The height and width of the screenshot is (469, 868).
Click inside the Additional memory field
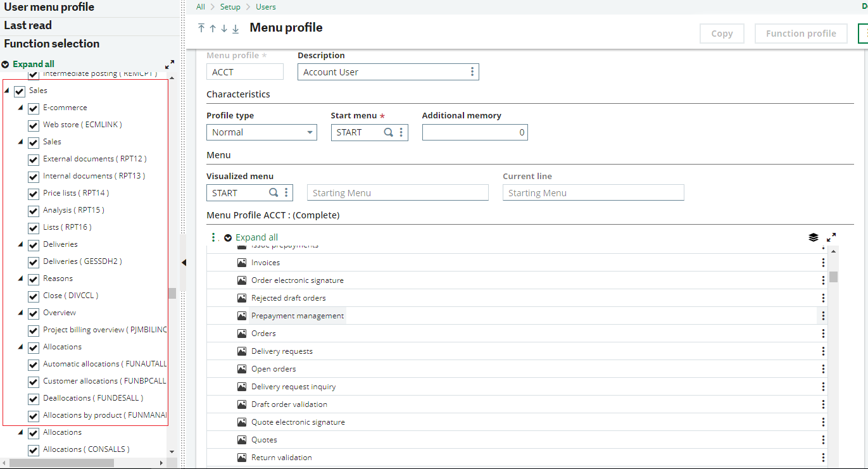[x=475, y=132]
